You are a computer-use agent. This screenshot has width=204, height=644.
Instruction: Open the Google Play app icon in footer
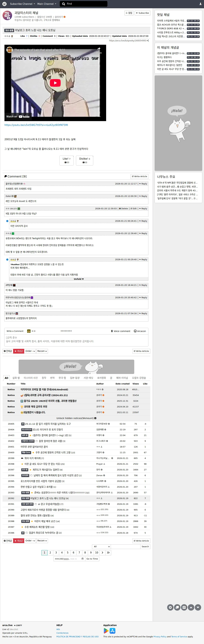coord(106,631)
